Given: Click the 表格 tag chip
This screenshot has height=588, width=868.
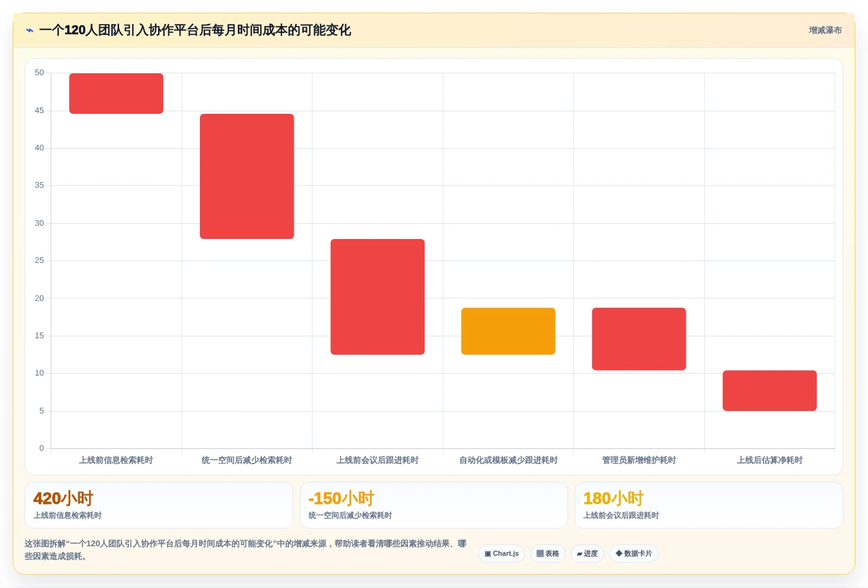Looking at the screenshot, I should coord(548,554).
